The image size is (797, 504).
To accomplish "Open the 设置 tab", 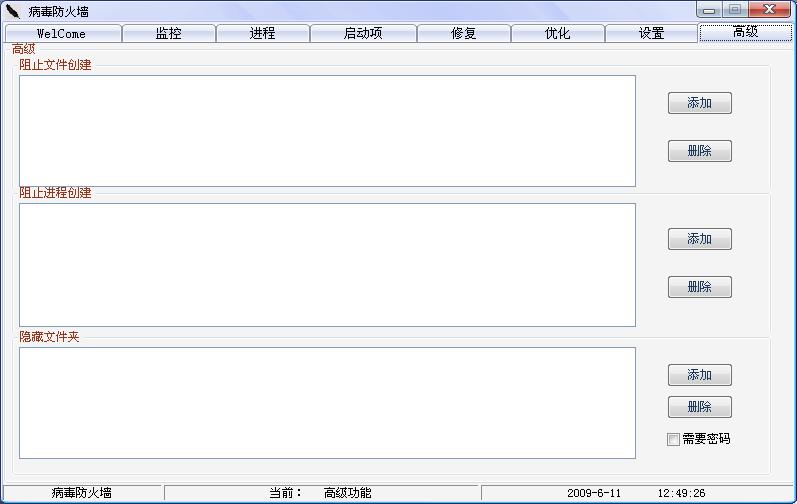I will (x=652, y=33).
